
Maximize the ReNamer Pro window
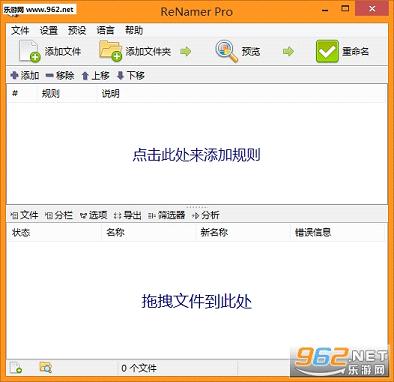pos(346,9)
